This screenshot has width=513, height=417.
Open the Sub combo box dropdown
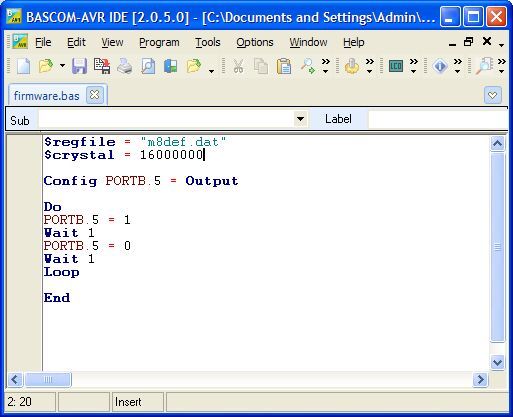300,119
